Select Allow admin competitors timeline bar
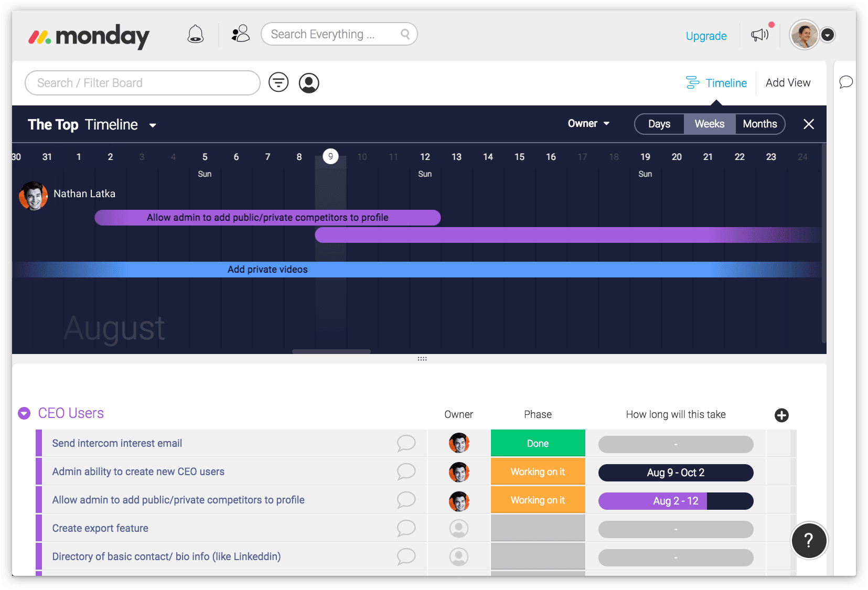Image resolution: width=868 pixels, height=590 pixels. (267, 218)
